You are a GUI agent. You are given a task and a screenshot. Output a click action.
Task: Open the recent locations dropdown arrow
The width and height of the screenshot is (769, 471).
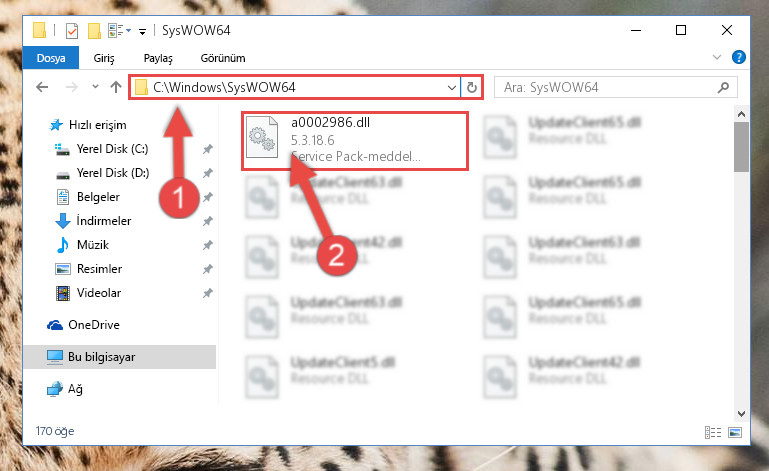coord(95,87)
